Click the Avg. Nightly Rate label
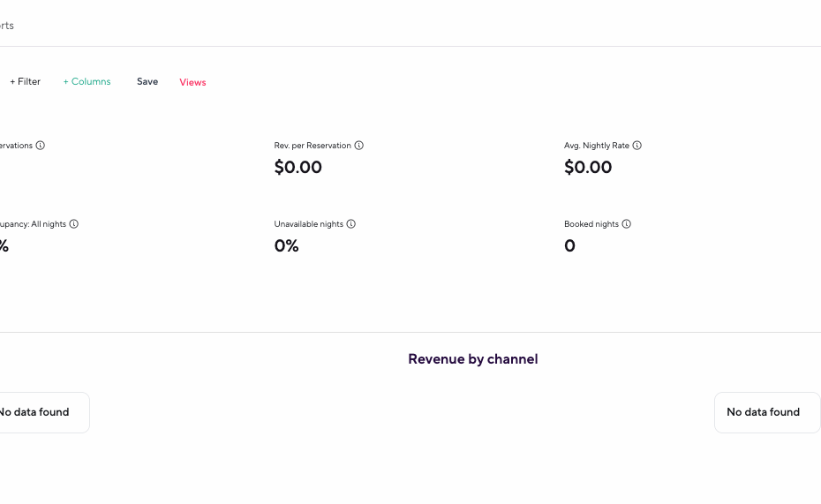Screen dimensions: 821x504 (x=596, y=146)
